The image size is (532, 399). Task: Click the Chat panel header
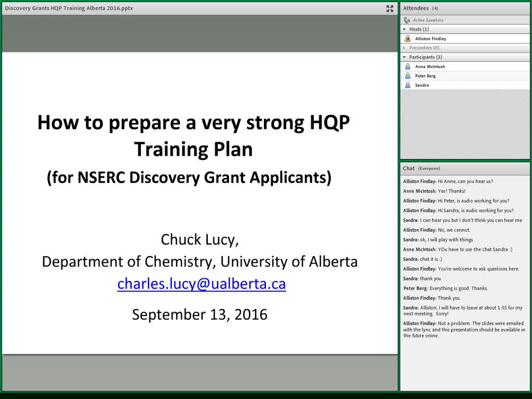465,168
